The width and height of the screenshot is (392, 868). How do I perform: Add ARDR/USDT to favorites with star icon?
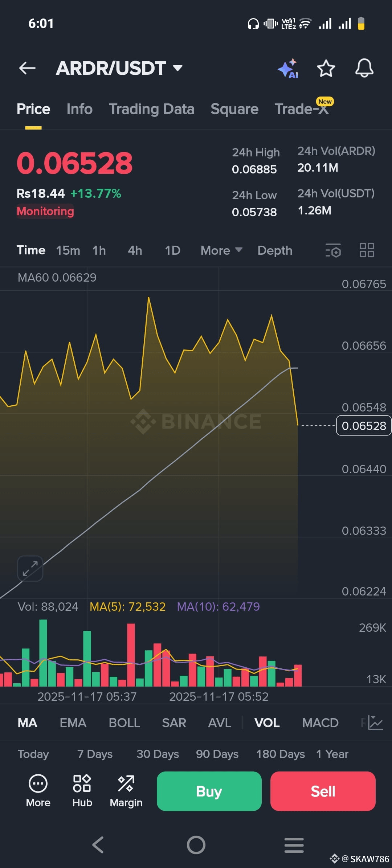pos(326,68)
